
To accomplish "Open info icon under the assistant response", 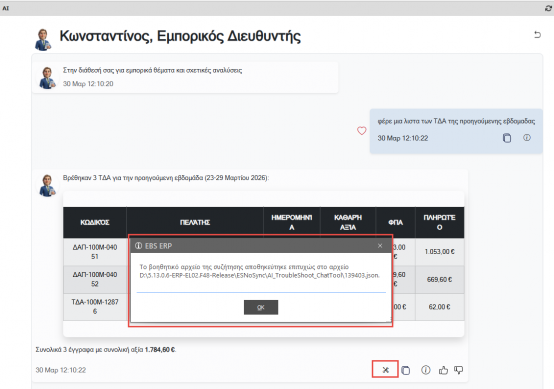I will 425,370.
